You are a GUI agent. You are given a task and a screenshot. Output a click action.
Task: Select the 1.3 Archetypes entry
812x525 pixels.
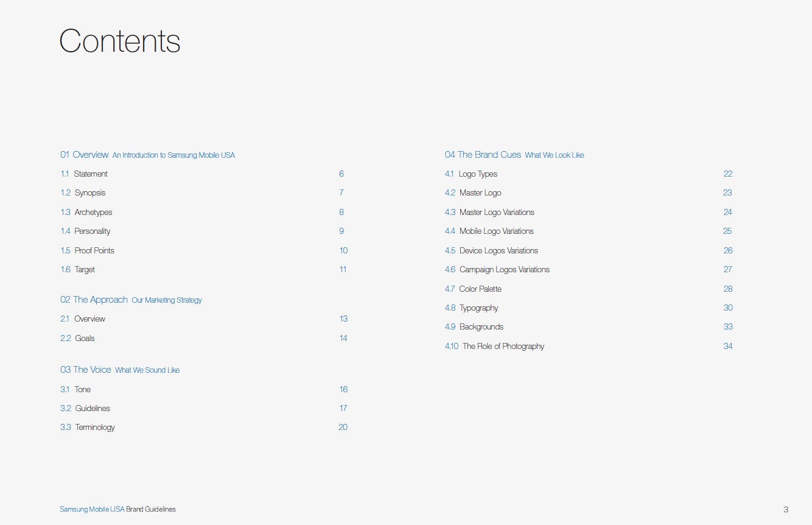(92, 212)
